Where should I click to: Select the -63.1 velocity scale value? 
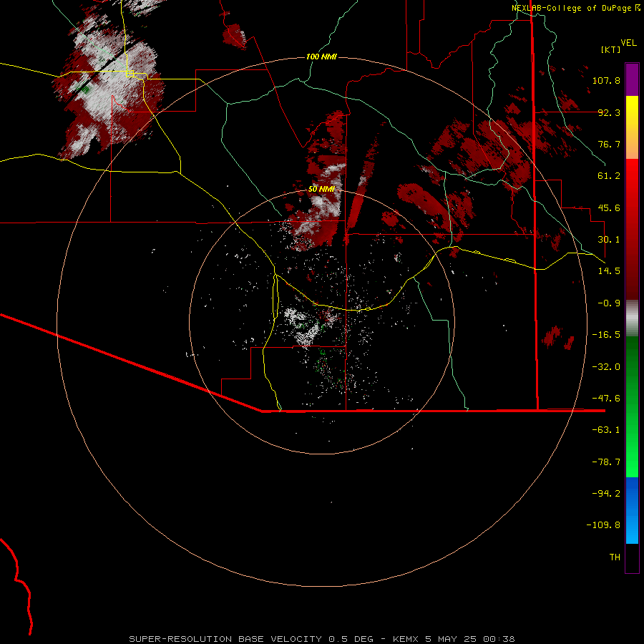point(606,430)
